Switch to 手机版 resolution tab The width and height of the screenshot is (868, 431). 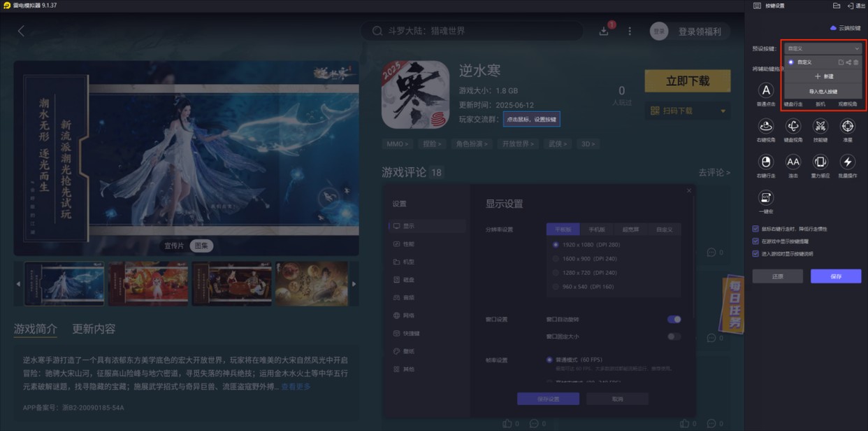597,229
